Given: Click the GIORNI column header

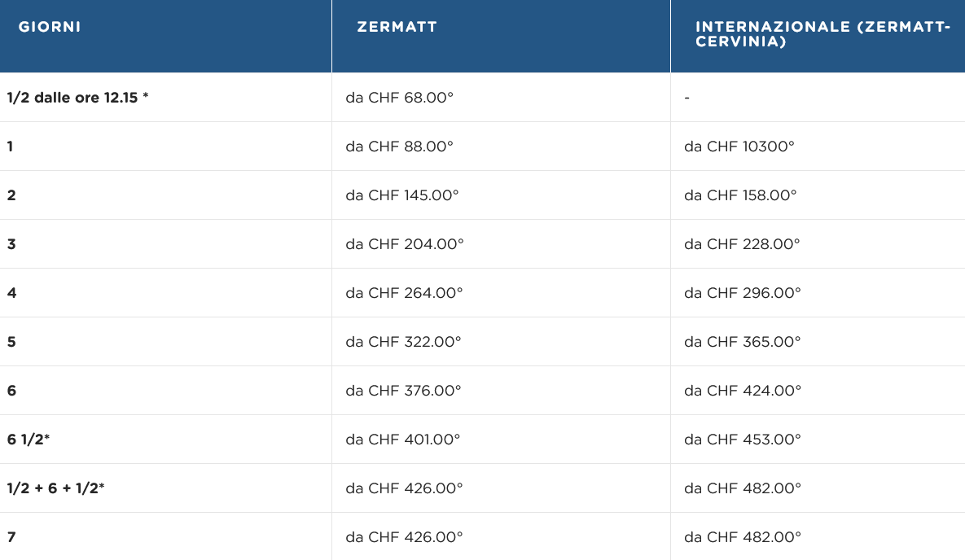Looking at the screenshot, I should [50, 27].
